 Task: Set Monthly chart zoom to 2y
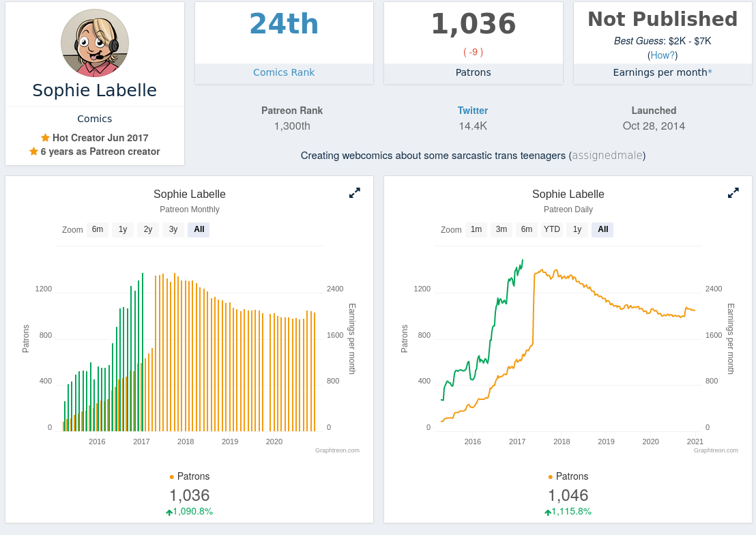pyautogui.click(x=148, y=230)
